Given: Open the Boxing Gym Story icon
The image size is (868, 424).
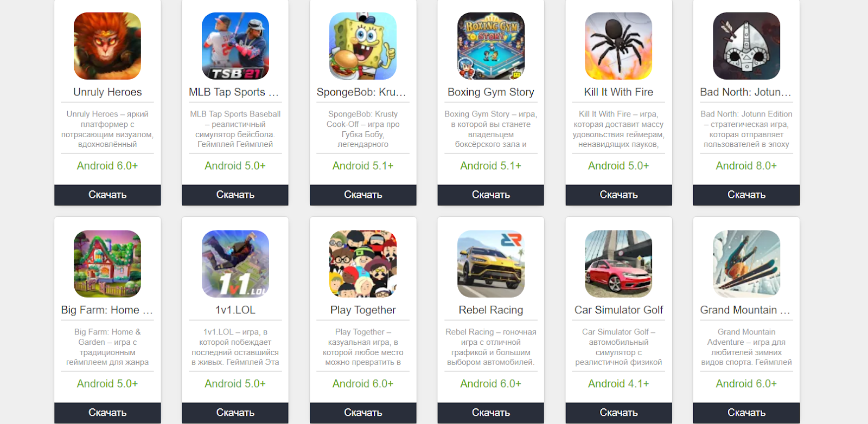Looking at the screenshot, I should 491,46.
